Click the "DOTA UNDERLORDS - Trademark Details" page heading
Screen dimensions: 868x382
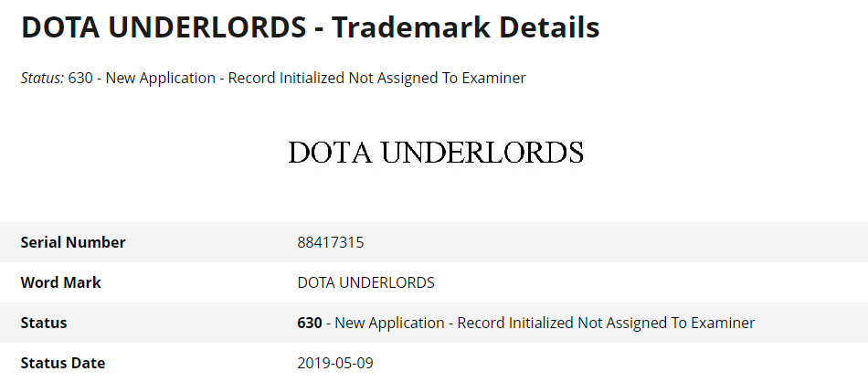tap(310, 27)
